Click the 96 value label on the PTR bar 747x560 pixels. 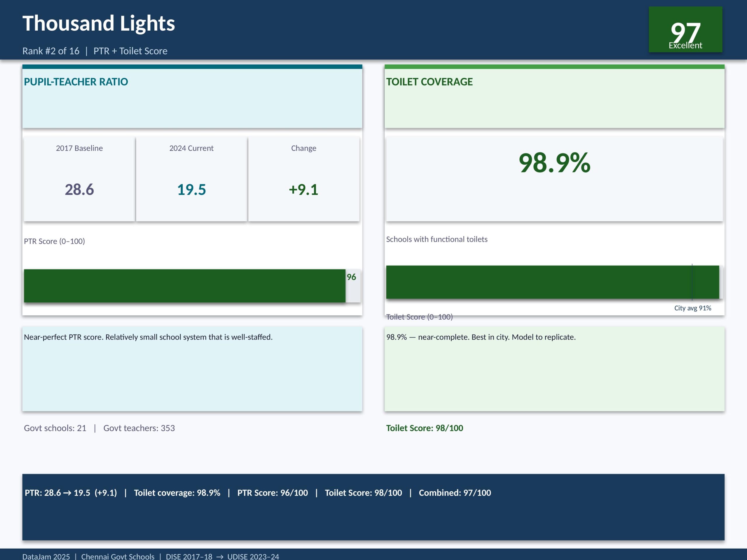click(x=351, y=277)
